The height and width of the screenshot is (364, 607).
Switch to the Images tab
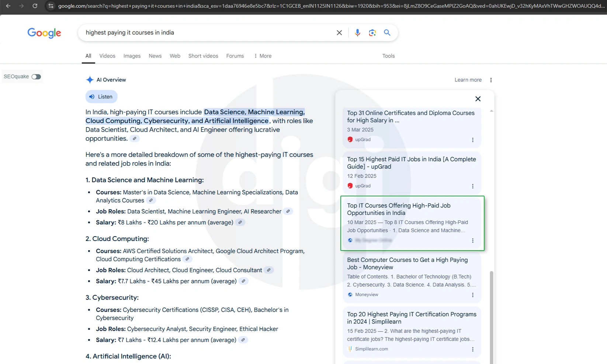132,56
